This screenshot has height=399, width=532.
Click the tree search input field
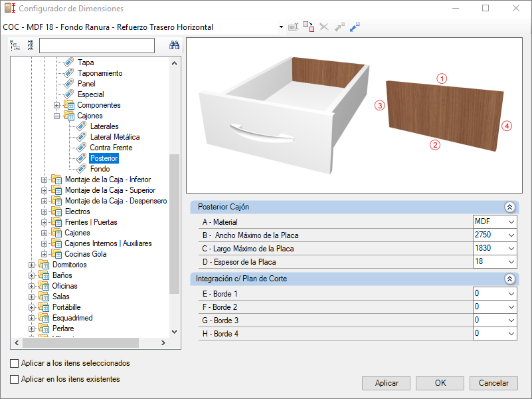(97, 45)
